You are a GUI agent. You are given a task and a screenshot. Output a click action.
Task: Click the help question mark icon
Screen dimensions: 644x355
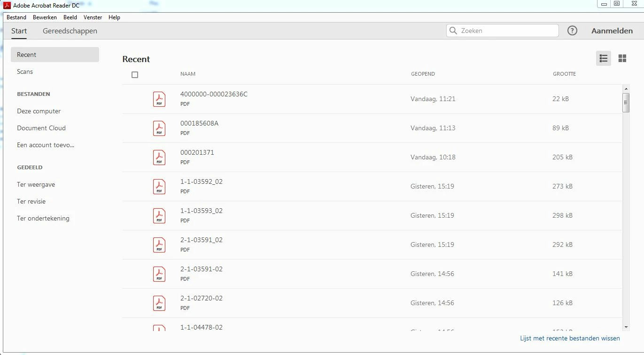click(572, 31)
